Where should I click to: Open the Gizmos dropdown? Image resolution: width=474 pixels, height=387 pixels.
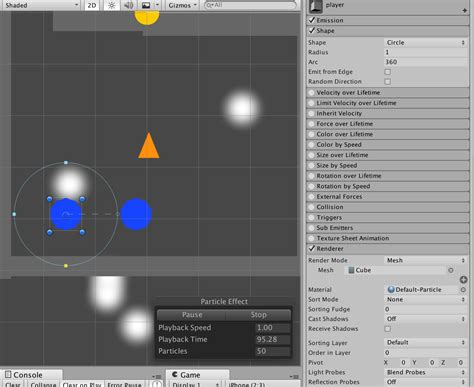[183, 5]
